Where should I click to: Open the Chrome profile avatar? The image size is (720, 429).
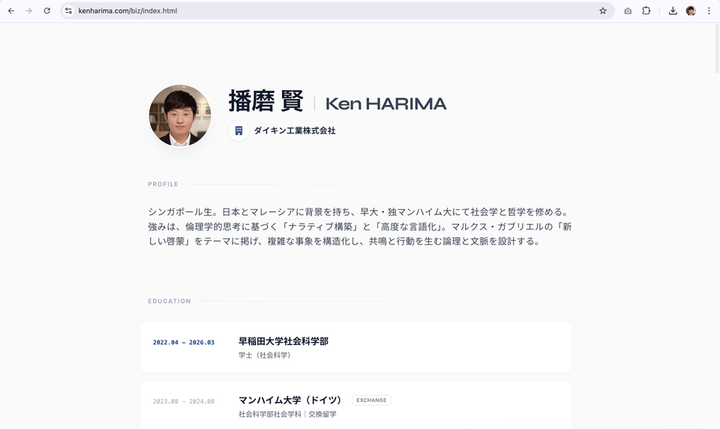pyautogui.click(x=691, y=11)
